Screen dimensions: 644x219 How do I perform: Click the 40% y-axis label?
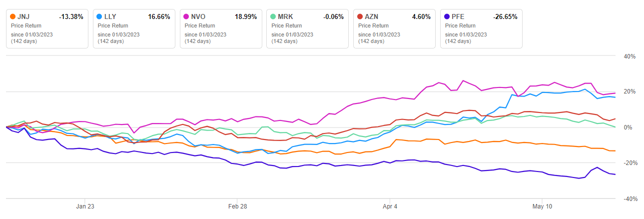coord(629,56)
